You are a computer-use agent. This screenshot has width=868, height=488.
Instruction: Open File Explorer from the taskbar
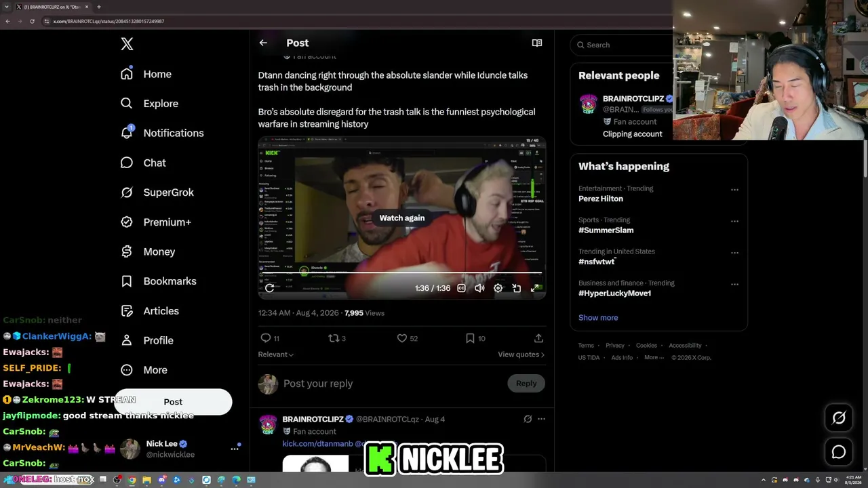146,480
